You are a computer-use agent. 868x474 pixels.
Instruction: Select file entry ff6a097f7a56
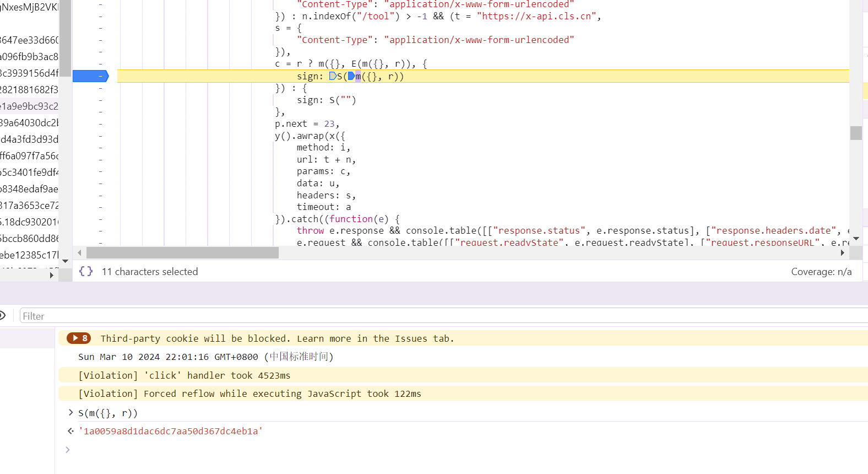click(x=29, y=155)
